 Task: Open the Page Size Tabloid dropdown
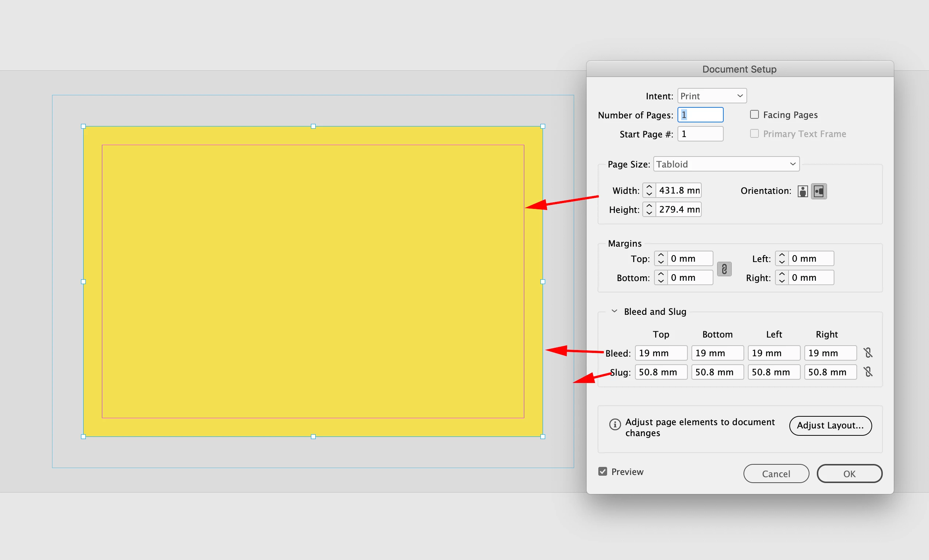pos(726,164)
